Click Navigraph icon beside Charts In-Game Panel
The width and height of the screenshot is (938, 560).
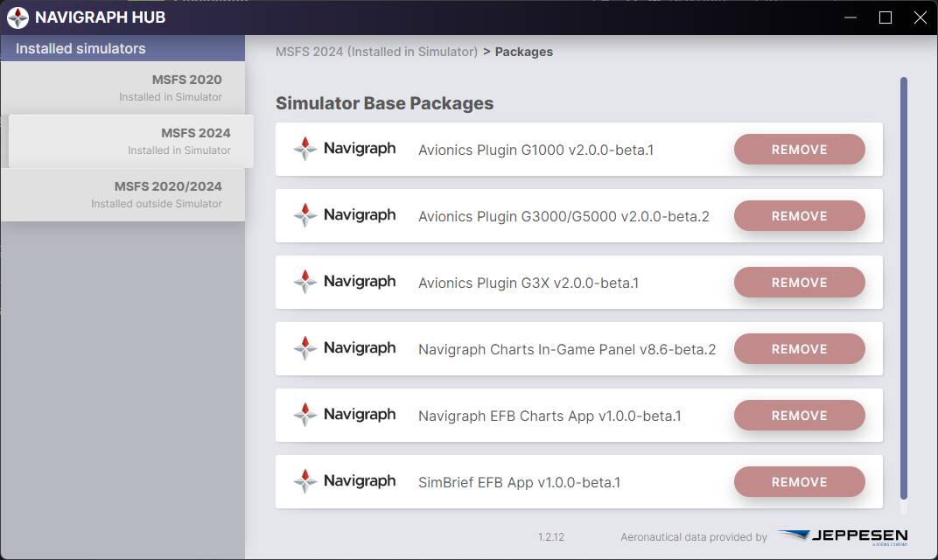(305, 347)
